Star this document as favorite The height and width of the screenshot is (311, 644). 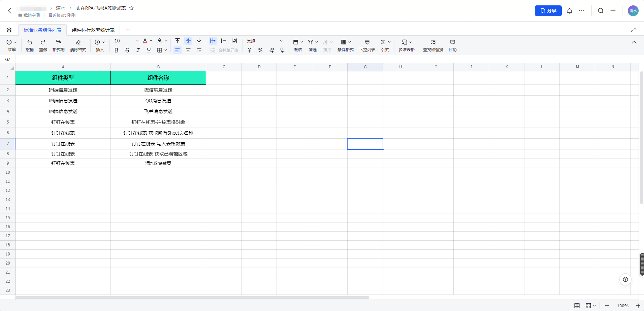click(x=131, y=8)
